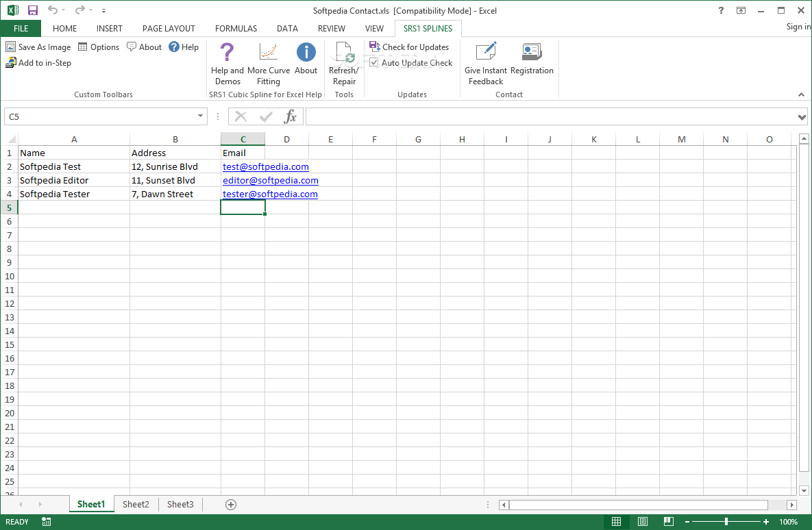
Task: Open Give Instant Feedback
Action: [486, 64]
